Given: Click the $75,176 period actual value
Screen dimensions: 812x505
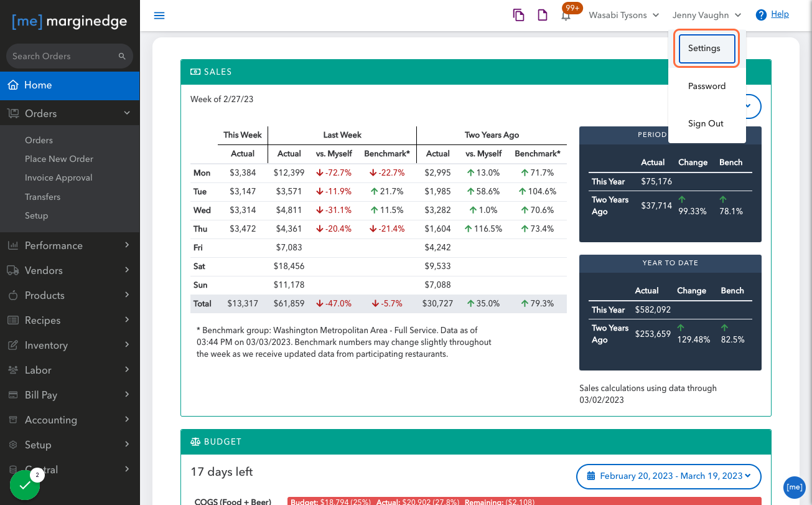Looking at the screenshot, I should coord(656,182).
